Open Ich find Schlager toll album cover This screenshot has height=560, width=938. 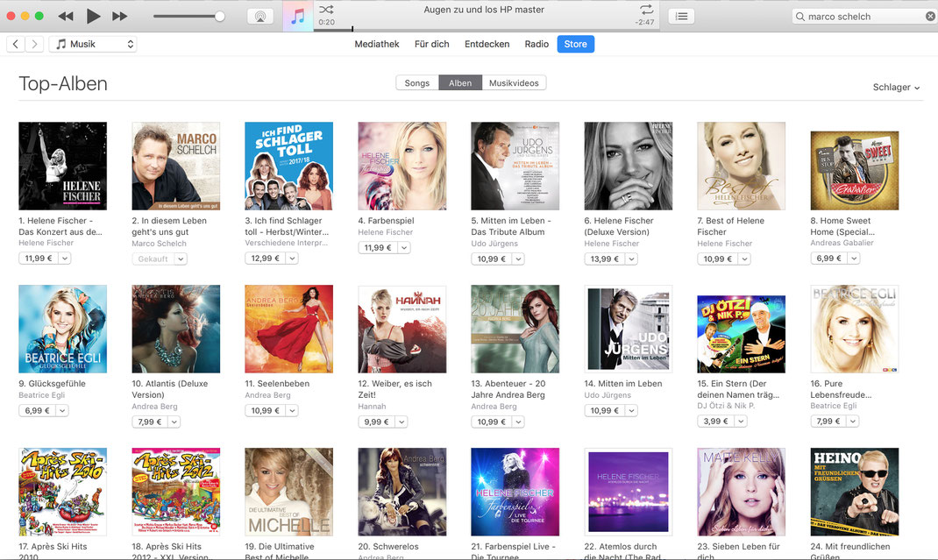tap(289, 166)
